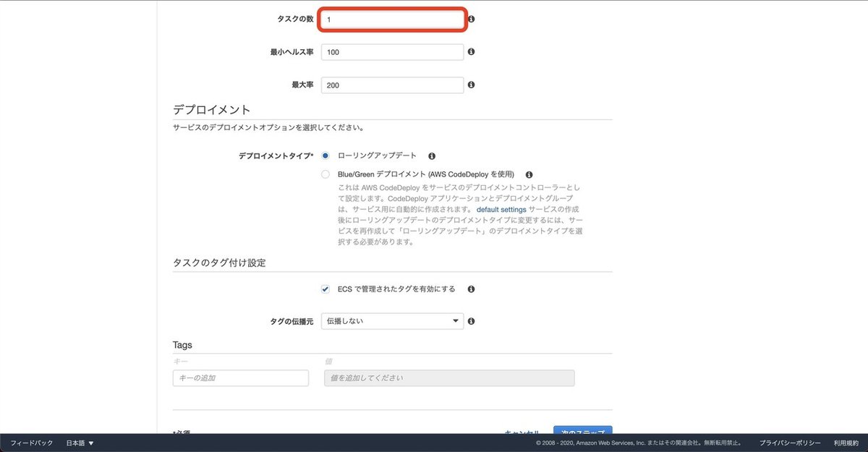Click the タスクの数 input field
Image resolution: width=868 pixels, height=452 pixels.
pyautogui.click(x=392, y=20)
